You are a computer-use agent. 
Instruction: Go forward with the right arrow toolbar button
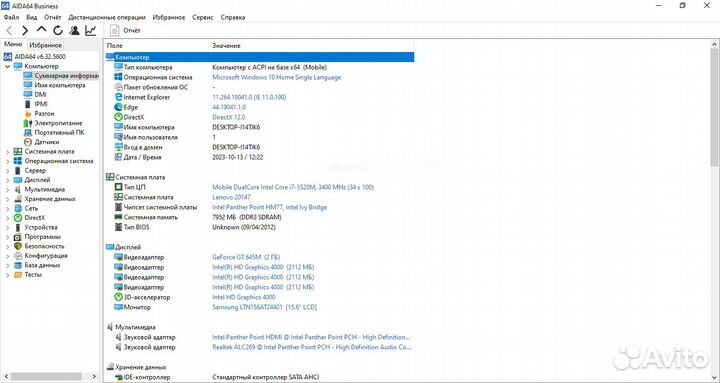(x=25, y=31)
